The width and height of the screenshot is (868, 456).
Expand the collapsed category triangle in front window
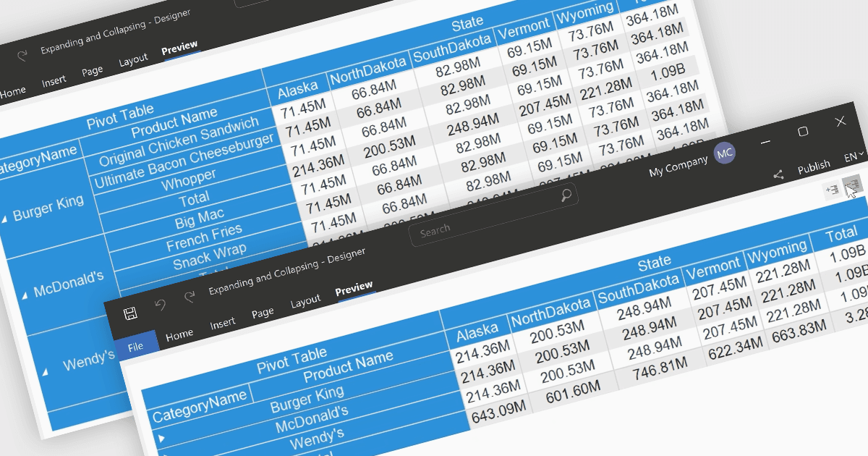[x=162, y=439]
